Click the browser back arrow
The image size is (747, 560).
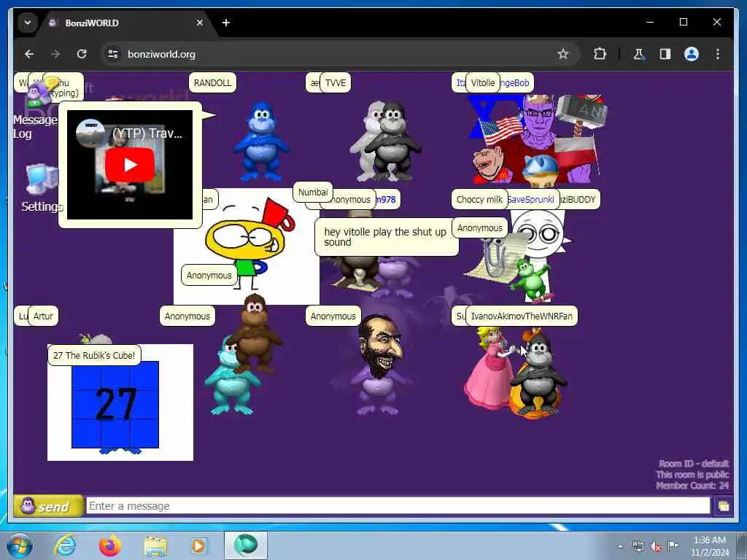click(x=29, y=54)
